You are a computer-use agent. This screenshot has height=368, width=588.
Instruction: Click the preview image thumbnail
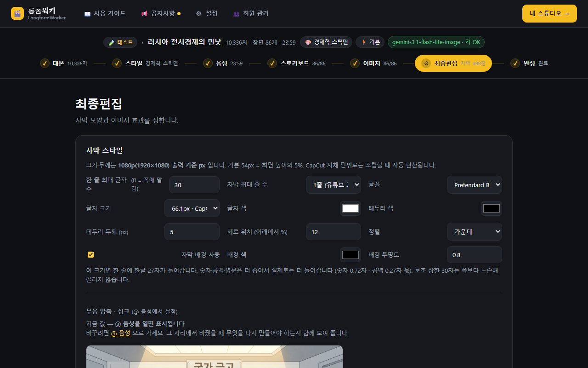(215, 356)
